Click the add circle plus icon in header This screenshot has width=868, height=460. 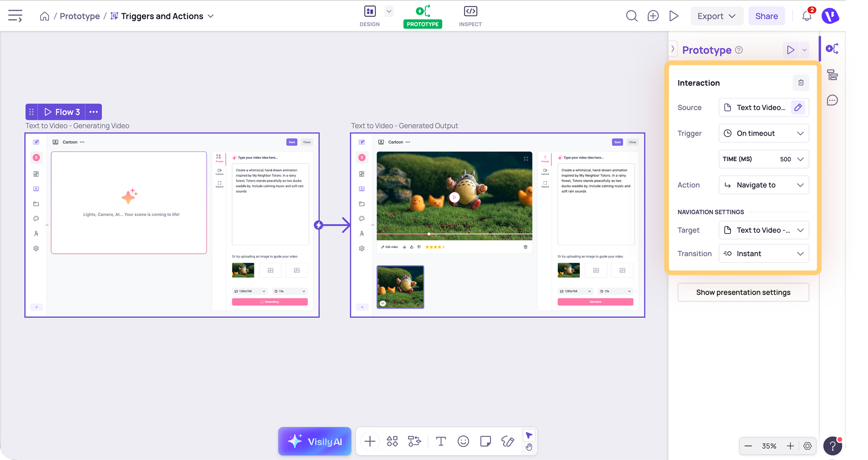coord(653,16)
